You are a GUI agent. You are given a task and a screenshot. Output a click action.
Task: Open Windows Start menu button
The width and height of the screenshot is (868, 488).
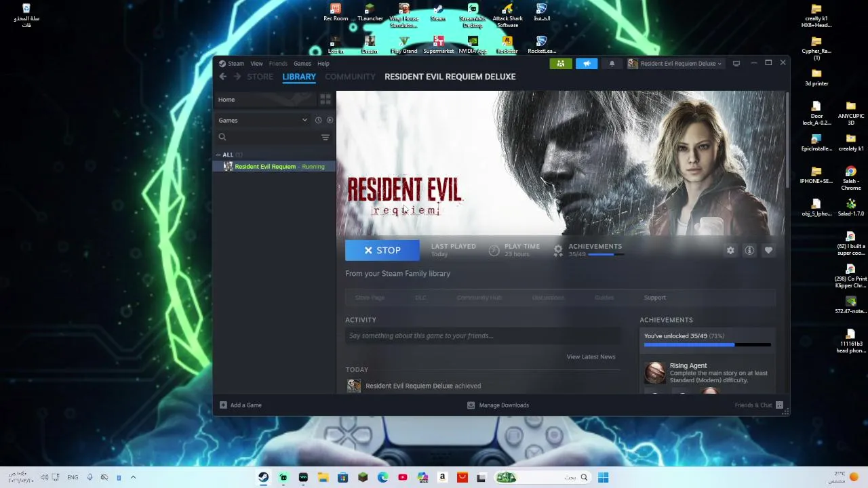click(x=603, y=477)
